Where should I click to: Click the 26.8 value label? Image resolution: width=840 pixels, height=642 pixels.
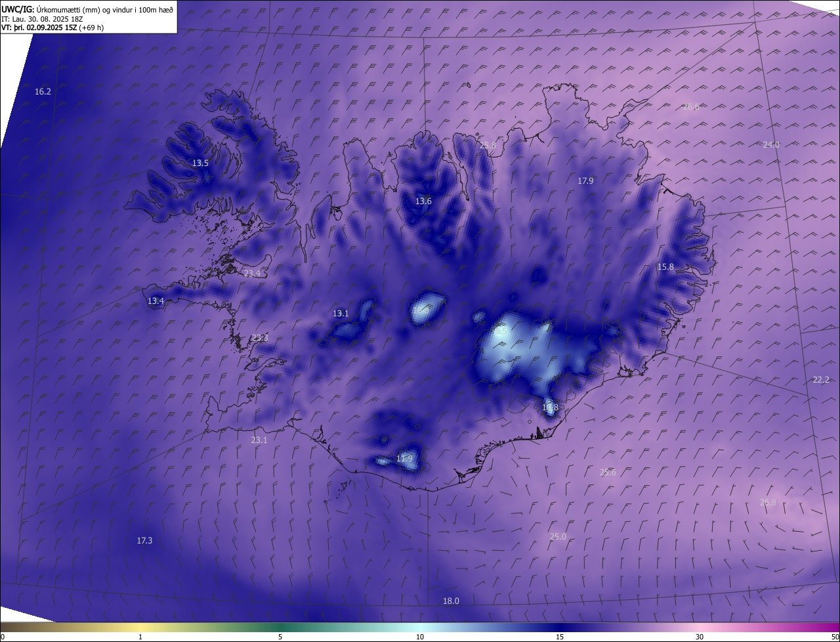click(768, 503)
